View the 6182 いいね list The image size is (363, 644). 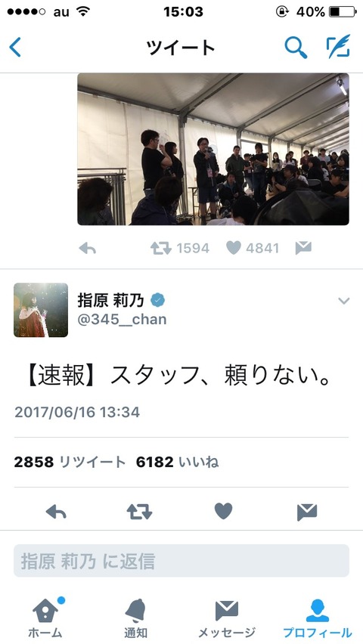tap(177, 463)
